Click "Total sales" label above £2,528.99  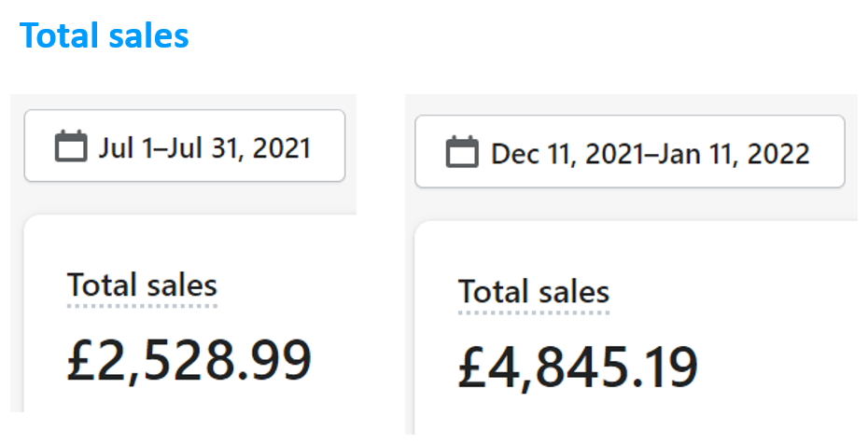(x=142, y=284)
